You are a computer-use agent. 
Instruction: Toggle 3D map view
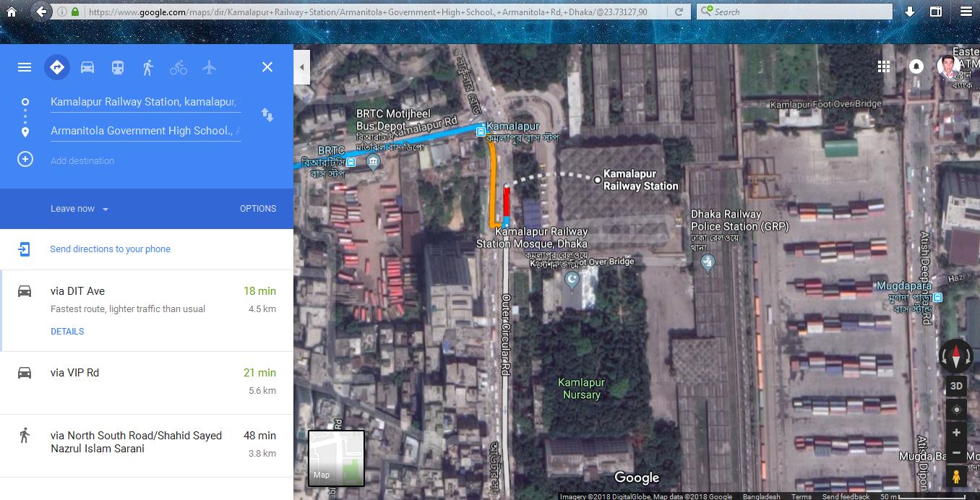tap(956, 386)
